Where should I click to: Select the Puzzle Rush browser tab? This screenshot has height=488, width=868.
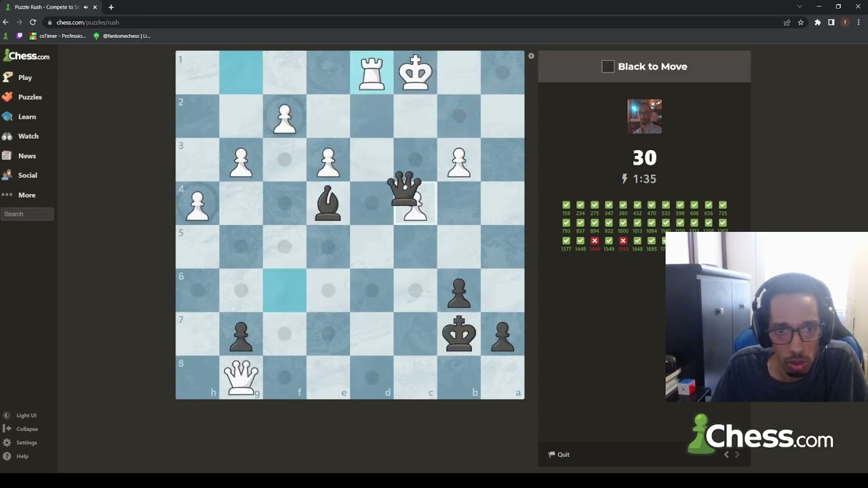52,7
